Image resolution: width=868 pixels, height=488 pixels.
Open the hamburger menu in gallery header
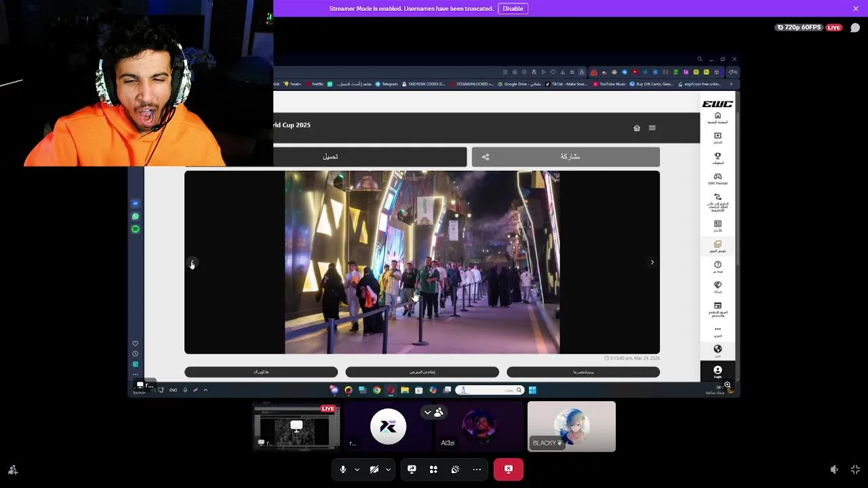click(652, 128)
